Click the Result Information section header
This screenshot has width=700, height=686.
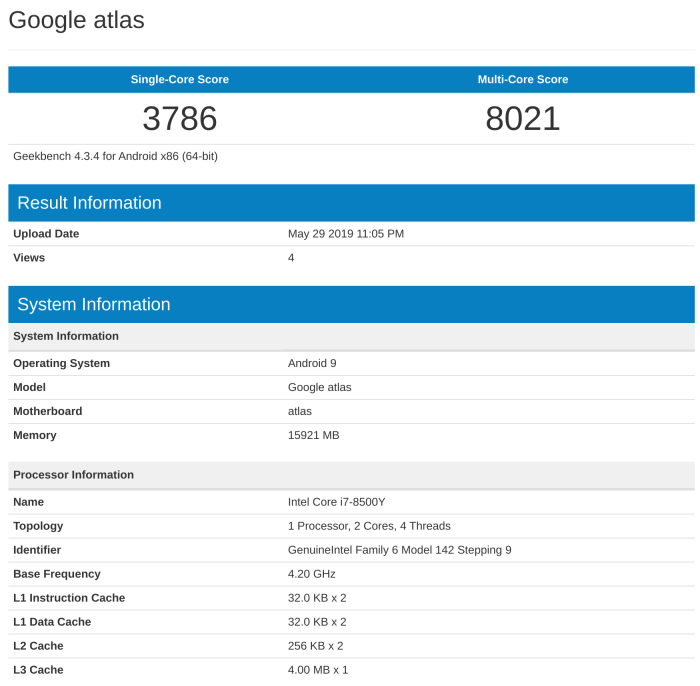click(x=89, y=203)
